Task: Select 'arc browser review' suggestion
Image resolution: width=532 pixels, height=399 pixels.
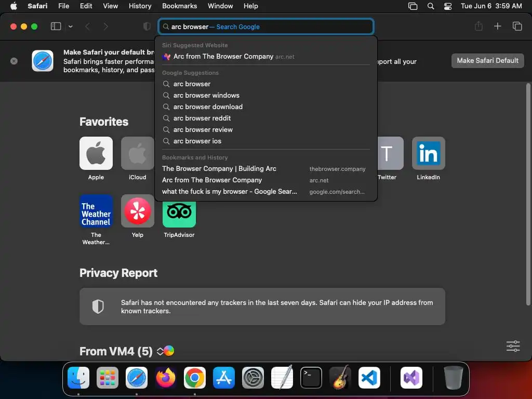Action: [266, 129]
